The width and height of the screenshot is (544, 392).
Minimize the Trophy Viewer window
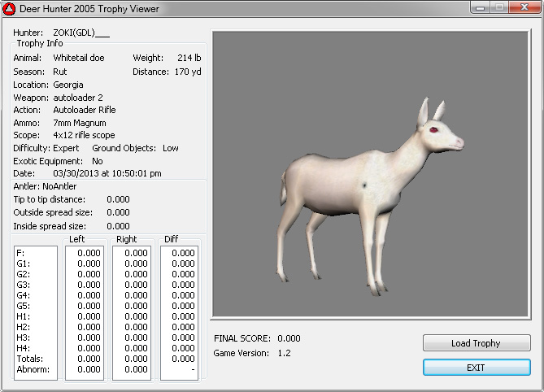481,7
